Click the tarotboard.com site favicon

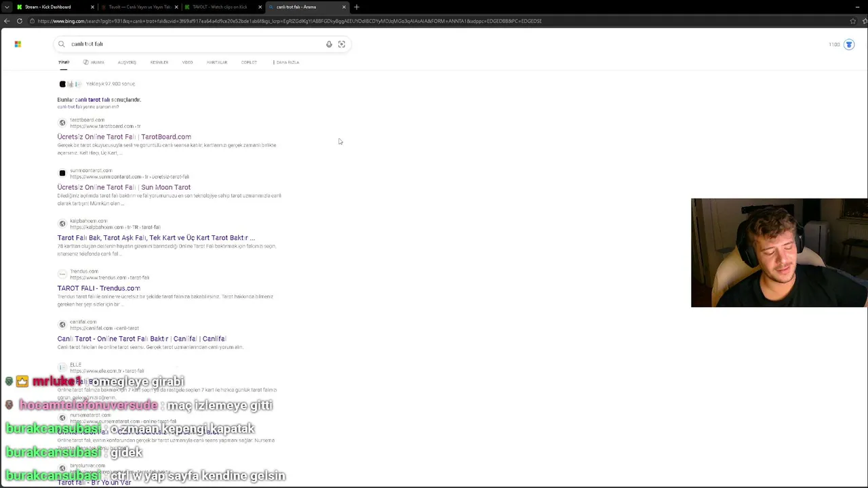click(62, 123)
